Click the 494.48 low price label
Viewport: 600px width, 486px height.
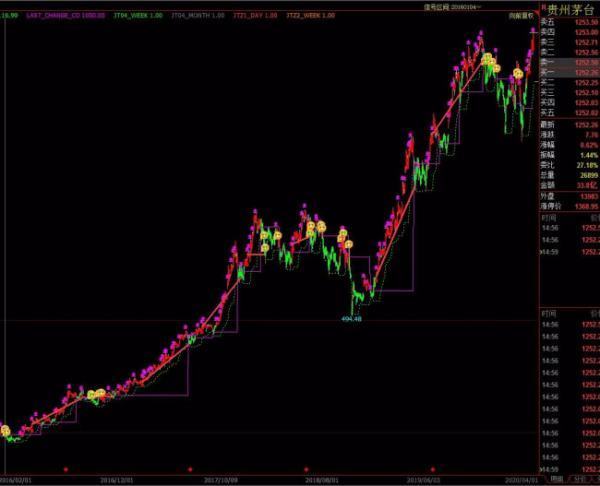point(351,319)
